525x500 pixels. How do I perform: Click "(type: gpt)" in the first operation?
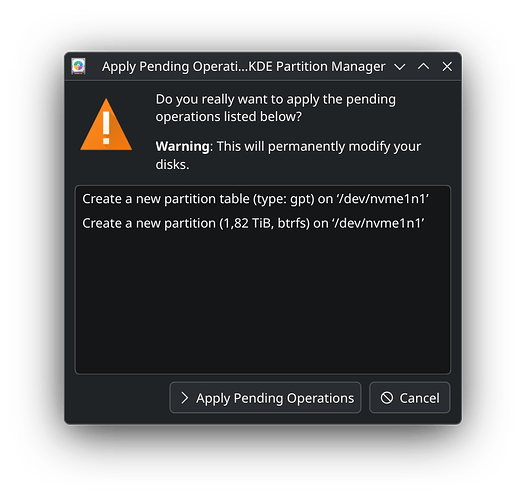284,199
